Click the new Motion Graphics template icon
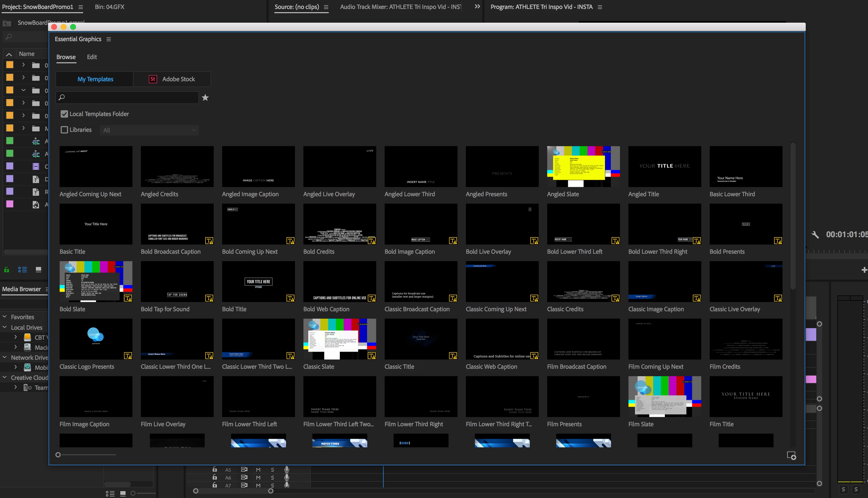This screenshot has width=868, height=498. (791, 456)
